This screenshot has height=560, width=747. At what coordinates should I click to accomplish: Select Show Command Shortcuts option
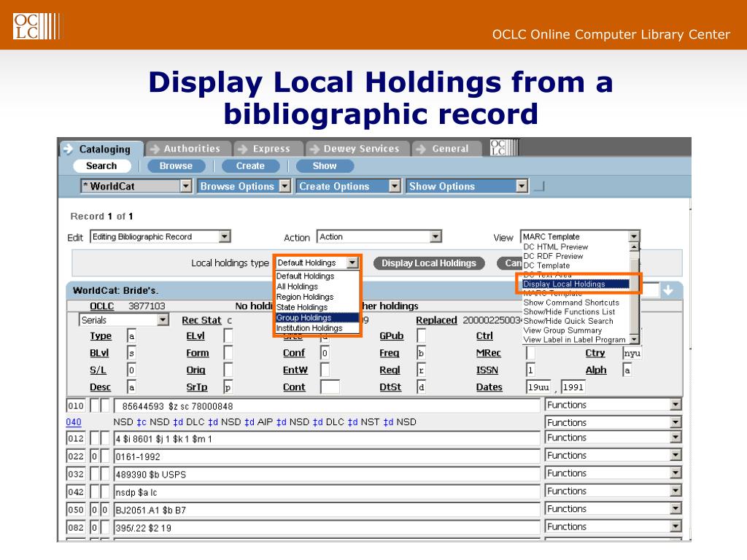point(571,303)
